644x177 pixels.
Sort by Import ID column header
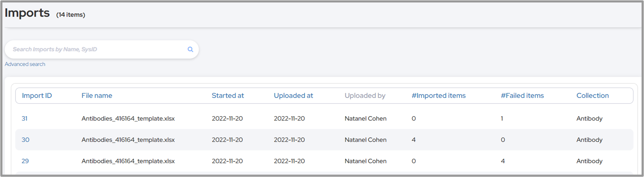pos(37,95)
